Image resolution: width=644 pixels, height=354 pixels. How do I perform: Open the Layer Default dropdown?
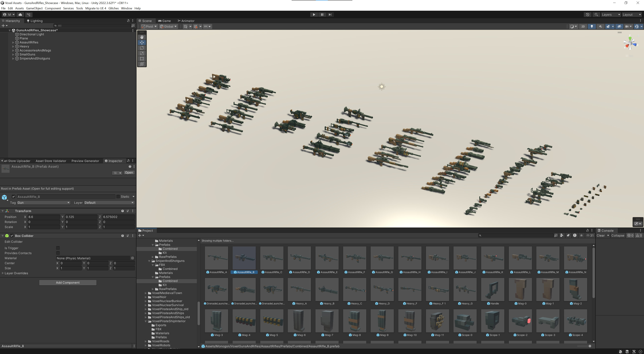click(109, 203)
